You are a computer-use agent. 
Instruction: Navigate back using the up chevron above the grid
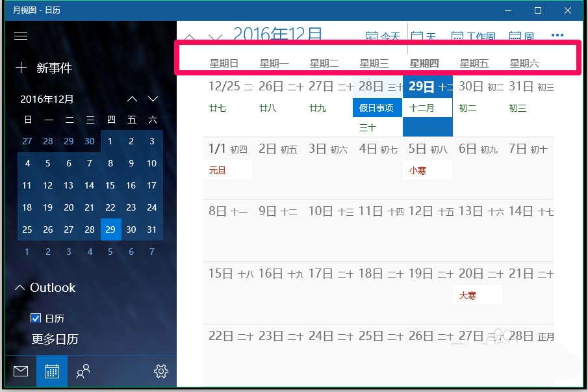[190, 36]
